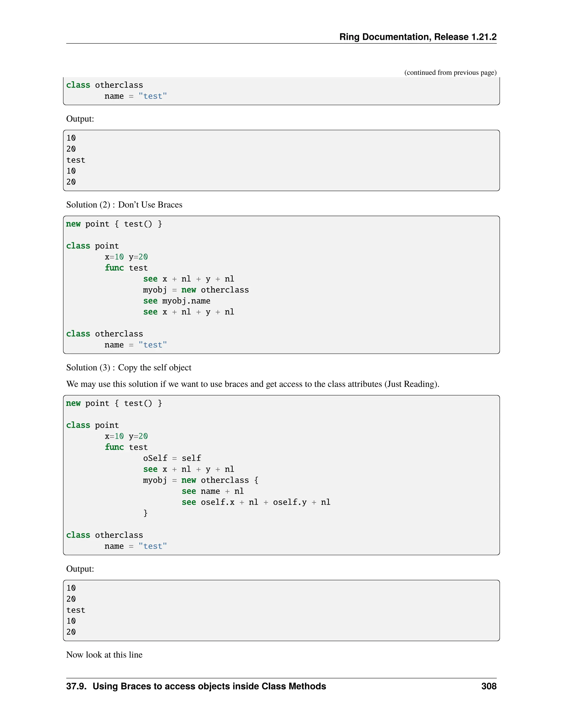Click the 'We may use this solution' paragraph
Viewport: 563px width, 728px height.
[x=252, y=384]
